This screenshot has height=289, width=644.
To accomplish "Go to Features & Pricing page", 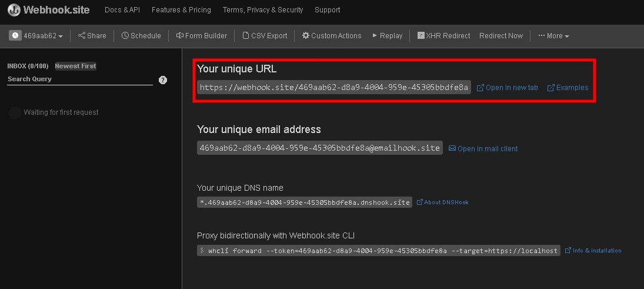I will click(181, 10).
